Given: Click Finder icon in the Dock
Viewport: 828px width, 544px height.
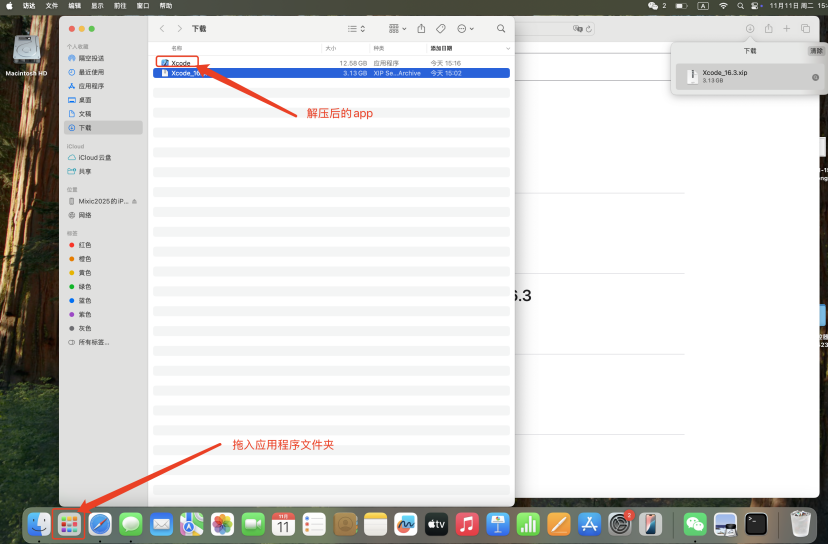Looking at the screenshot, I should pyautogui.click(x=39, y=524).
